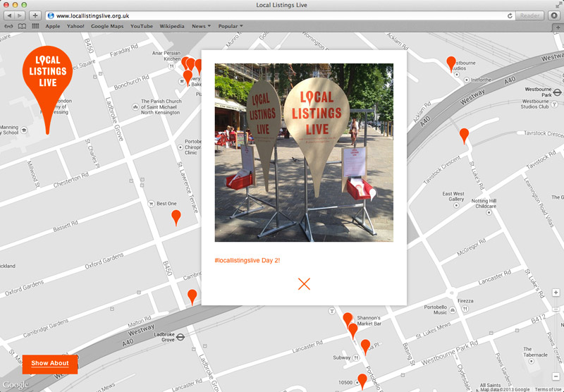Click the Firezza restaurant marker
Viewport: 564px width, 392px height.
click(x=465, y=309)
